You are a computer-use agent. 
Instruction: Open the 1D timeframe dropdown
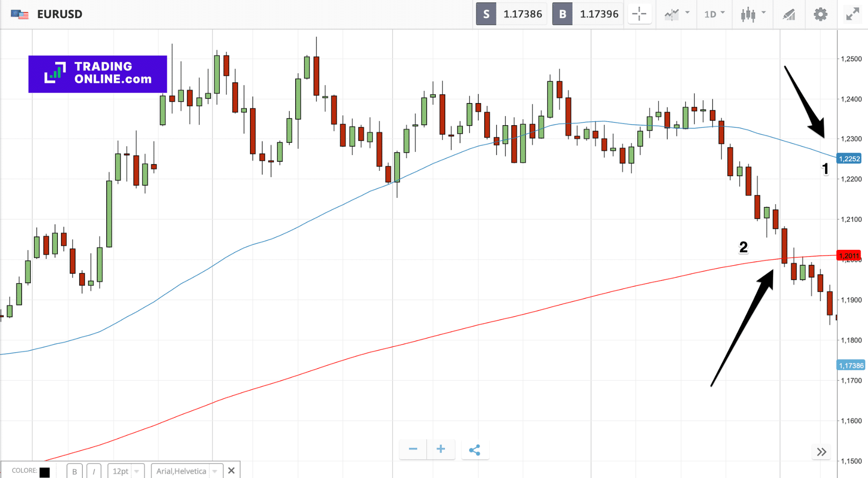(714, 14)
